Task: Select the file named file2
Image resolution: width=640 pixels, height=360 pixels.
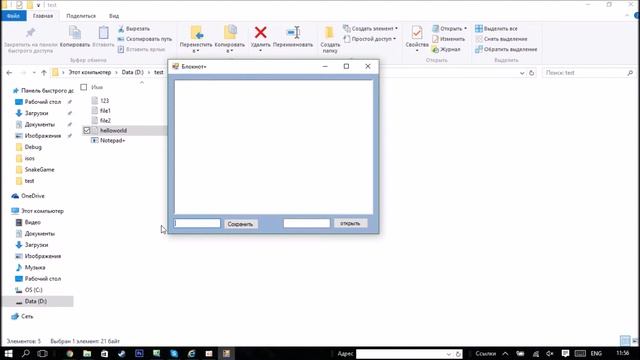Action: point(105,120)
